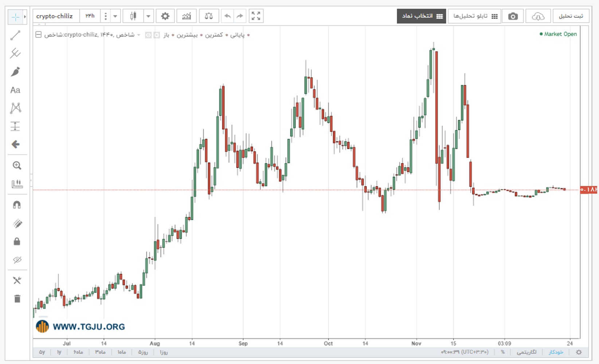Open the legend شاخص dropdown arrow
Viewport: 599px width, 364px height.
pos(139,35)
